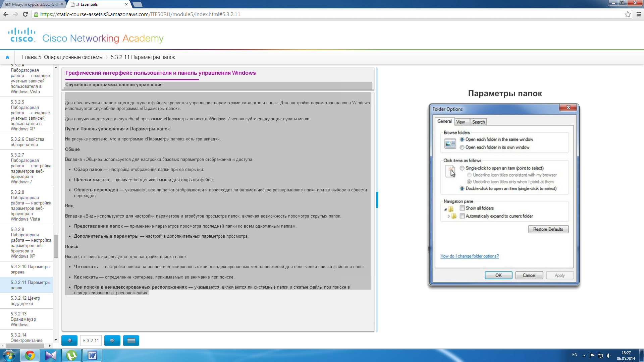Viewport: 644px width, 362px height.
Task: Select Double-click to open an item
Action: pos(462,189)
